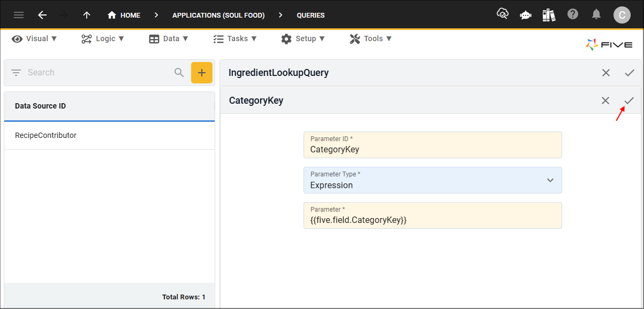This screenshot has height=309, width=644.
Task: Click the magnifier search icon
Action: [x=179, y=72]
